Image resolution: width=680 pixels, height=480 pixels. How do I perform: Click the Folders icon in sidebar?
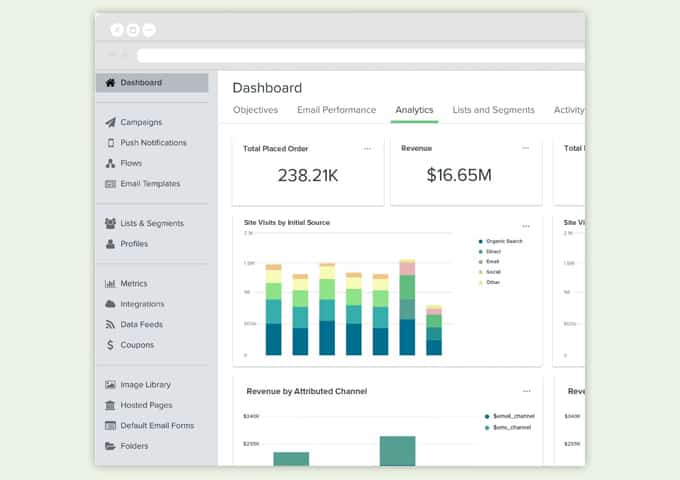tap(110, 446)
